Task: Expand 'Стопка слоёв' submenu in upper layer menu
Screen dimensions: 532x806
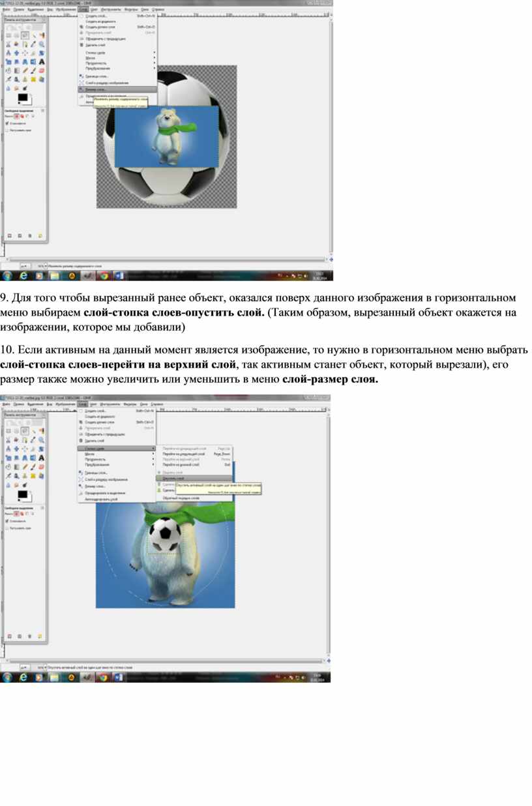Action: coord(117,53)
